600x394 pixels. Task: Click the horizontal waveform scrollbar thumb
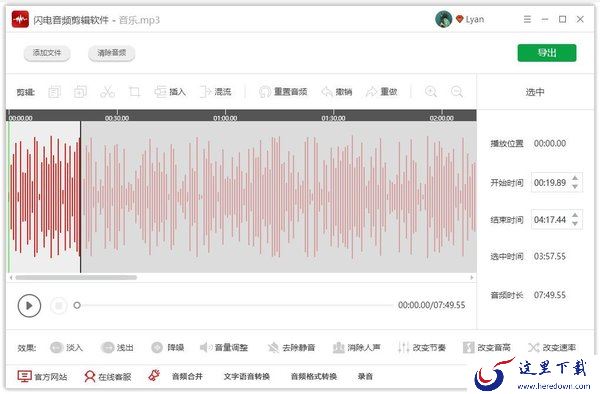point(76,277)
